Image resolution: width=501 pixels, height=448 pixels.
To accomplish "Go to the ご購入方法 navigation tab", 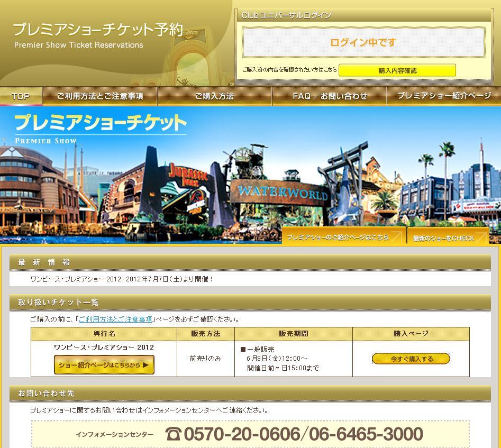I will (214, 96).
